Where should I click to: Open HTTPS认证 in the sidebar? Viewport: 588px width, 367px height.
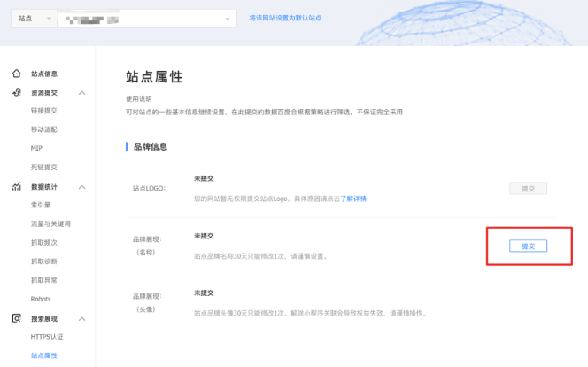point(47,337)
